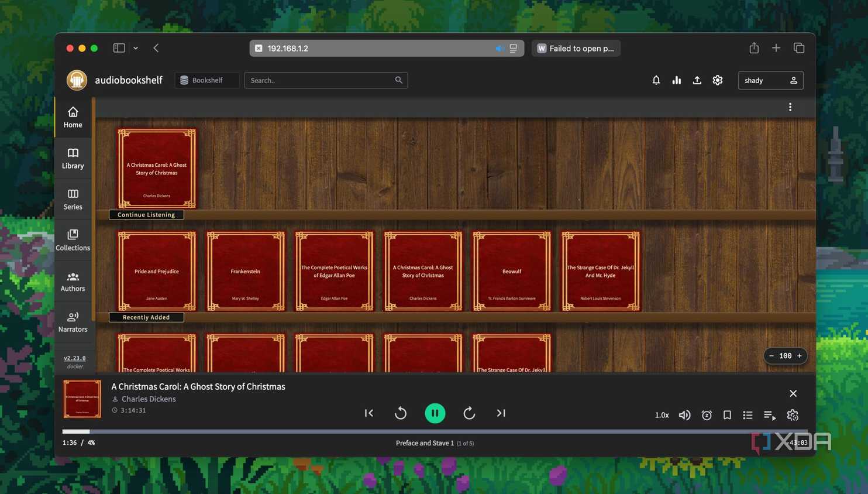
Task: Open the shady user menu
Action: [x=771, y=80]
